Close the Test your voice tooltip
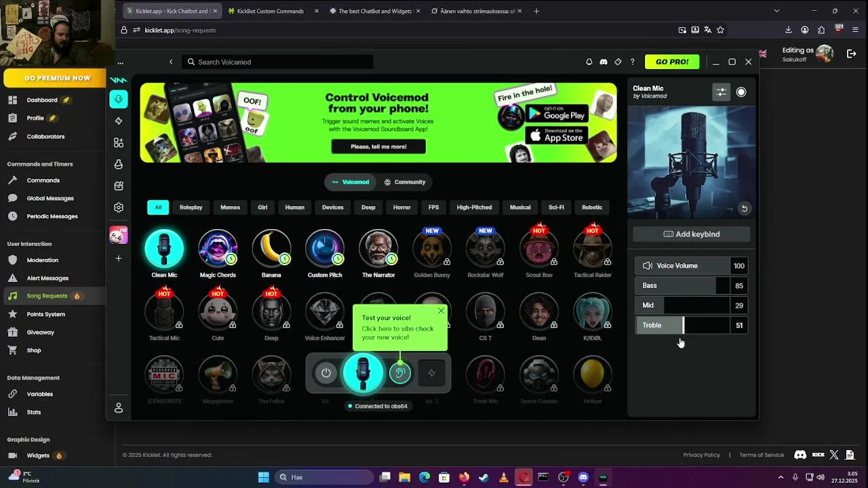 (441, 310)
